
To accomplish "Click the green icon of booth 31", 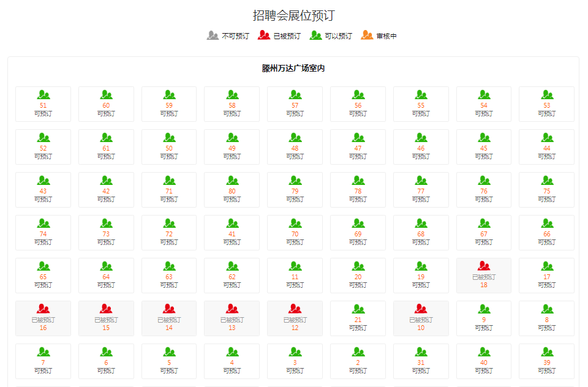I will (x=421, y=351).
